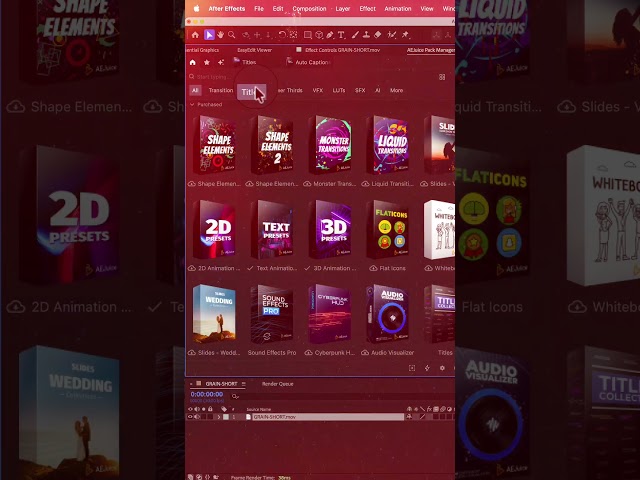Image resolution: width=640 pixels, height=480 pixels.
Task: Select the VFX category filter
Action: pos(318,90)
